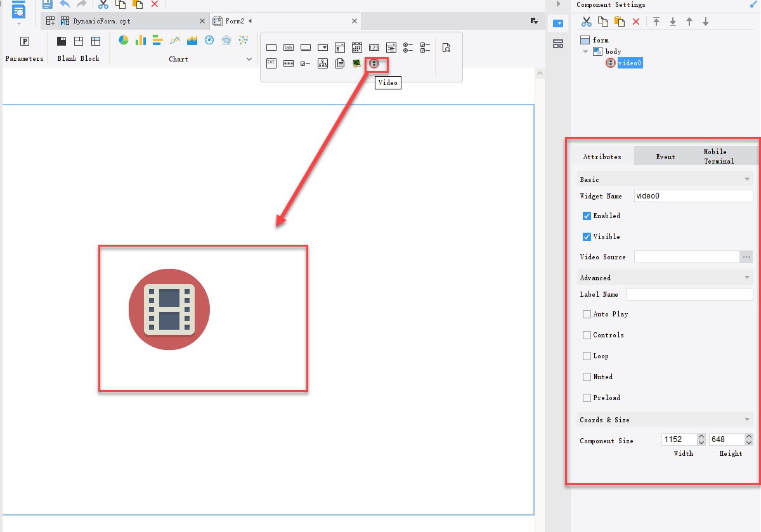This screenshot has width=761, height=532.
Task: Click the red delete icon in Component Settings
Action: [636, 22]
